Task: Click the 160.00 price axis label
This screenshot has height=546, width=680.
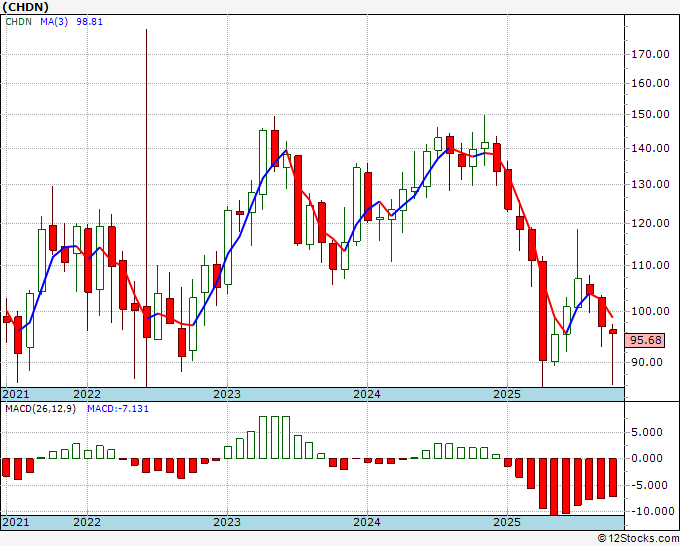Action: [650, 83]
